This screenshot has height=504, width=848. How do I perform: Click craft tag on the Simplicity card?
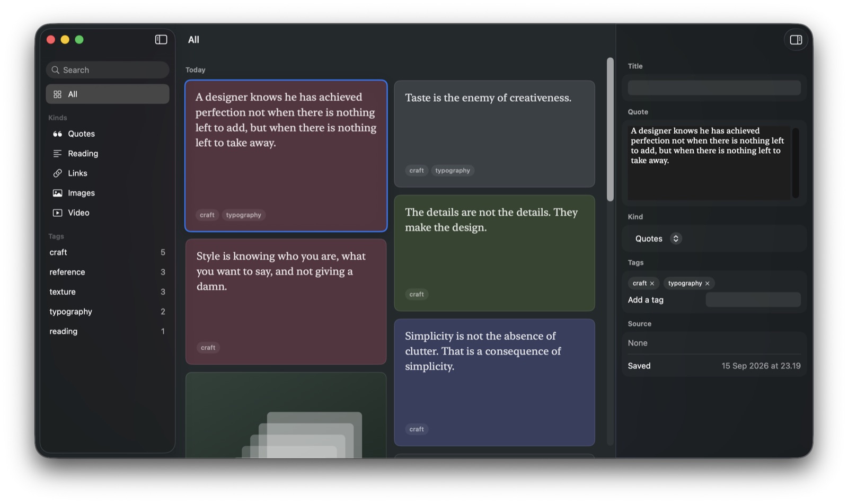point(417,429)
